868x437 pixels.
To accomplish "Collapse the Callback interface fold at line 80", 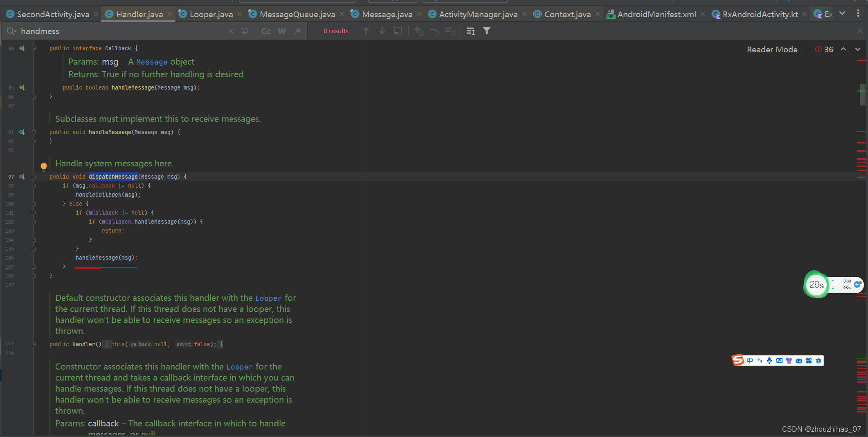I will 34,48.
